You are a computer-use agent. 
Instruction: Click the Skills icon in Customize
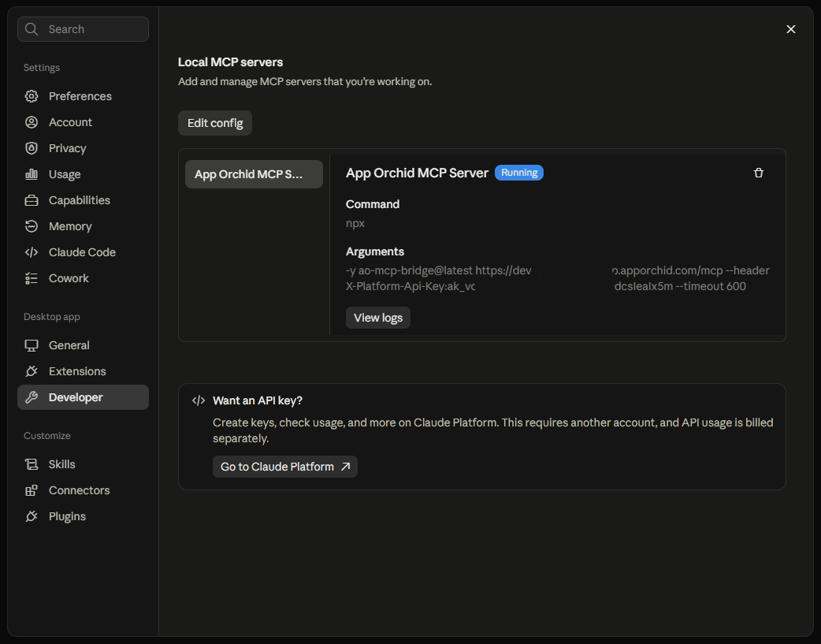tap(32, 464)
